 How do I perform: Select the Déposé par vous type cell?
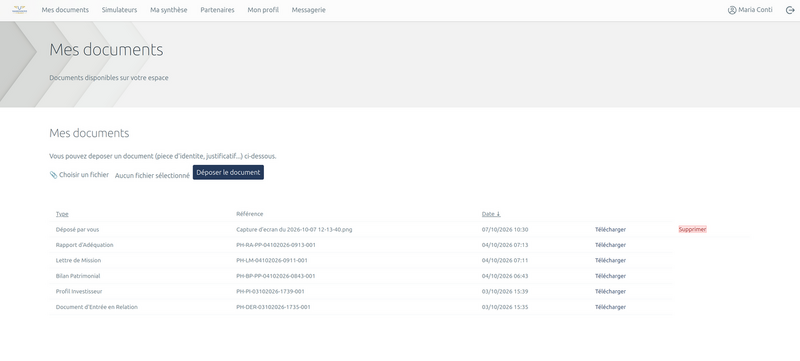point(77,229)
